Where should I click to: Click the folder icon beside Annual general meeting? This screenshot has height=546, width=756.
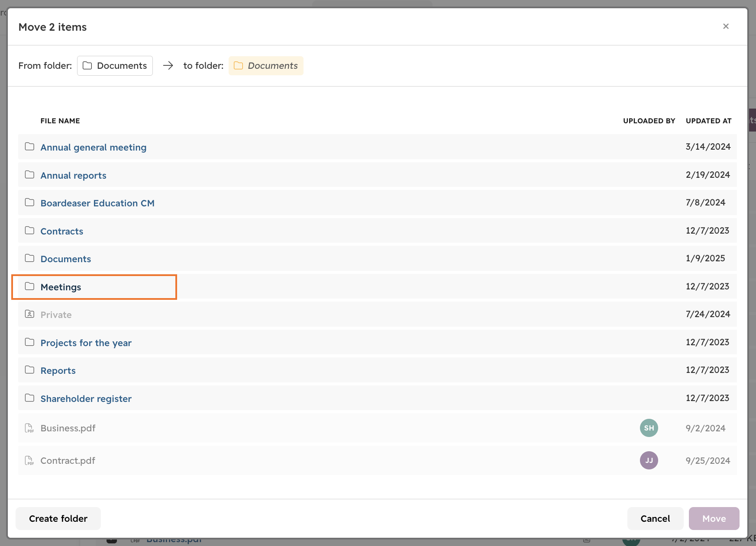[29, 147]
